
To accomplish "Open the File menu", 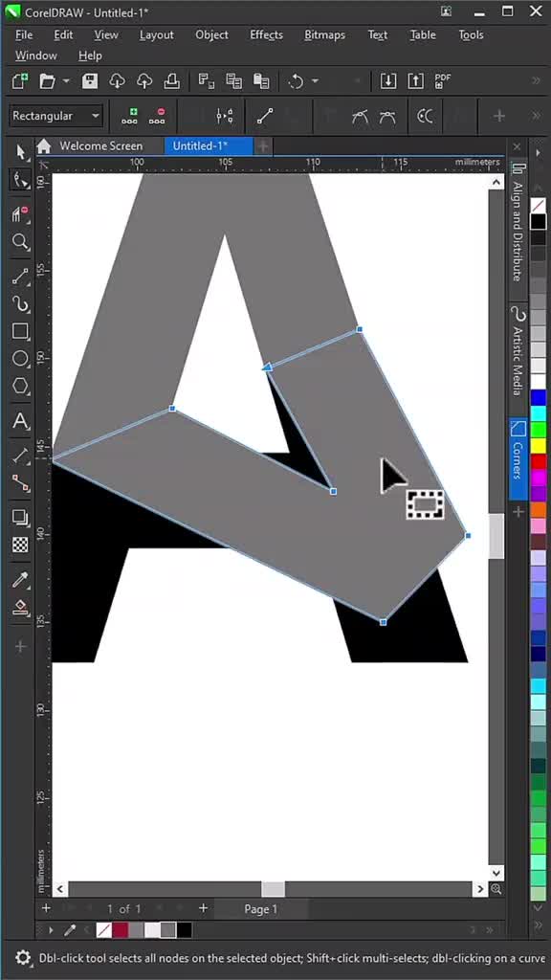I will 24,35.
